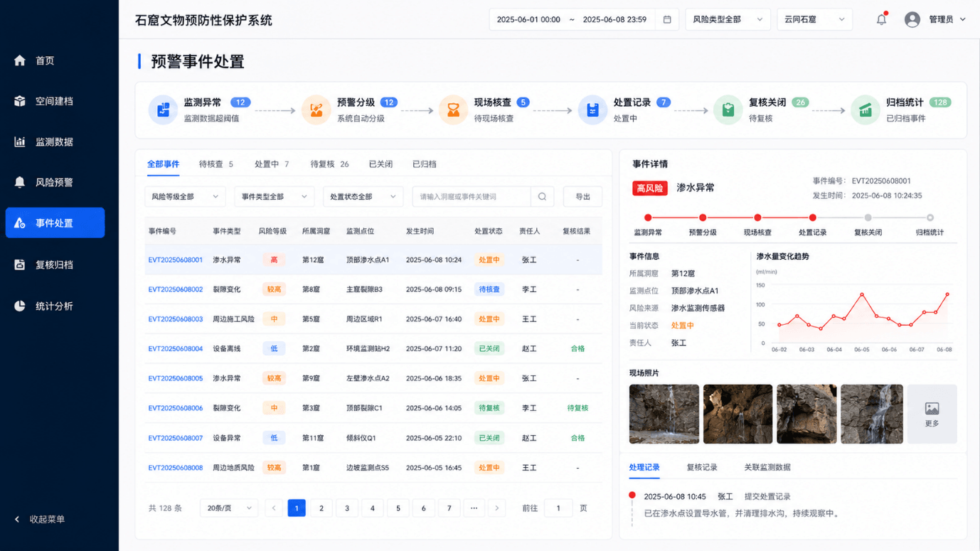Screen dimensions: 980x551
Task: Open event link EVT20250608007
Action: [176, 438]
